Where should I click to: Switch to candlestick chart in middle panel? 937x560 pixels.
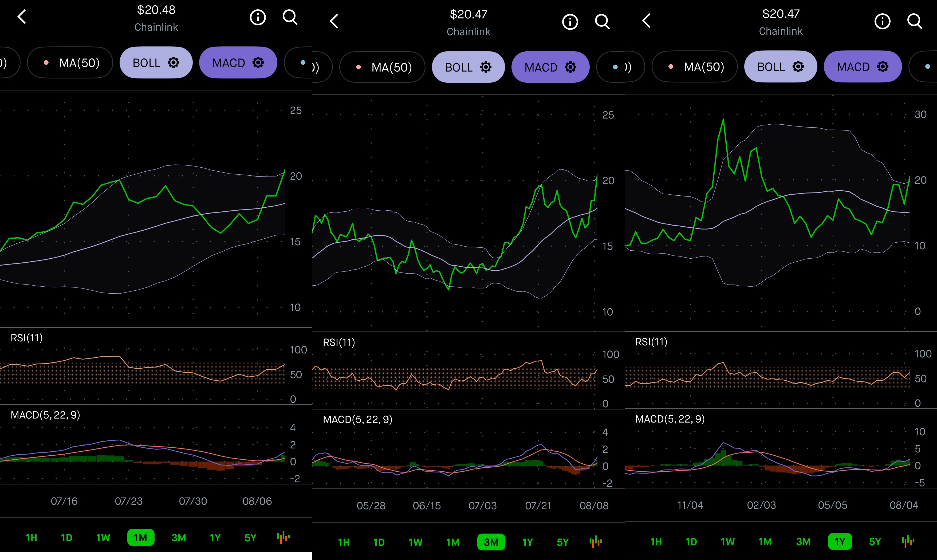[596, 542]
